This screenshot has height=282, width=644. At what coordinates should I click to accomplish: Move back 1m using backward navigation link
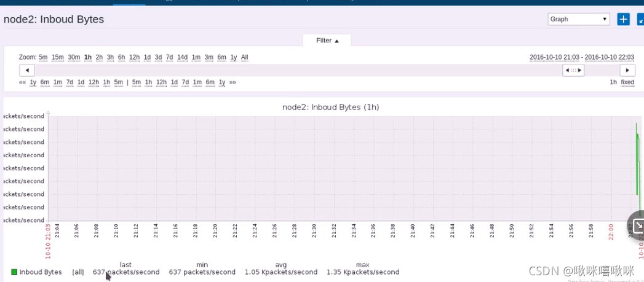[57, 82]
